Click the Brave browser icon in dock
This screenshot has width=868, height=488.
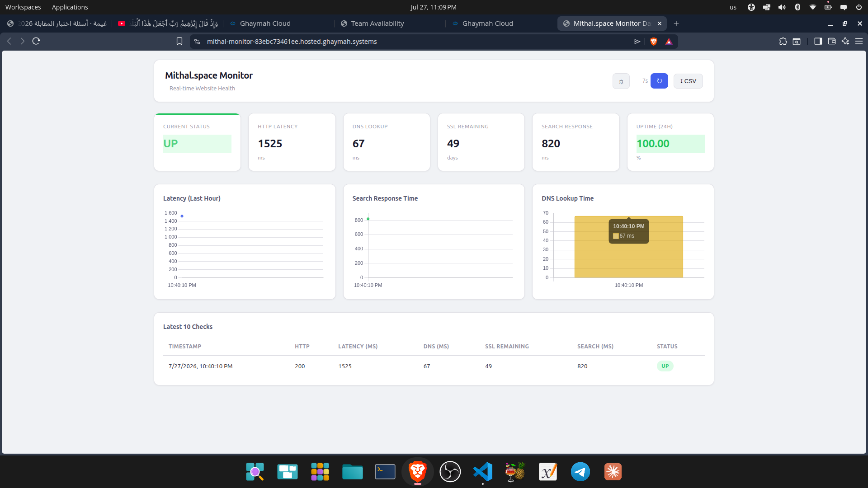[418, 472]
